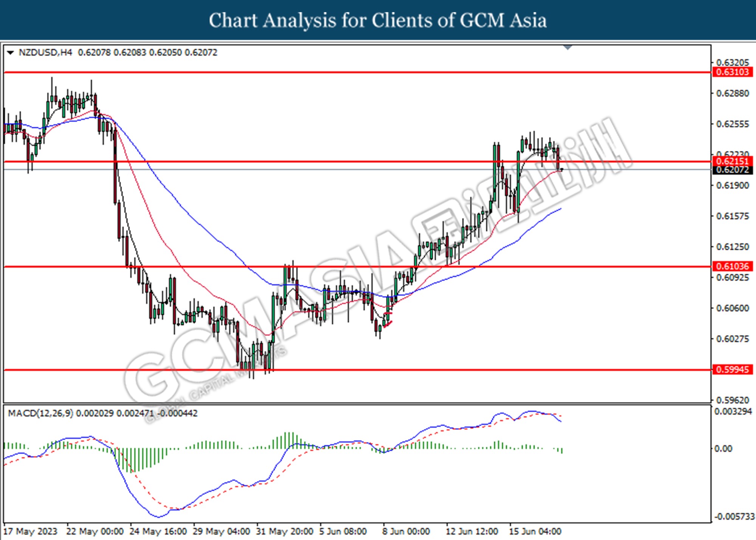
Task: Click the 0.63205 price axis value
Action: [733, 62]
